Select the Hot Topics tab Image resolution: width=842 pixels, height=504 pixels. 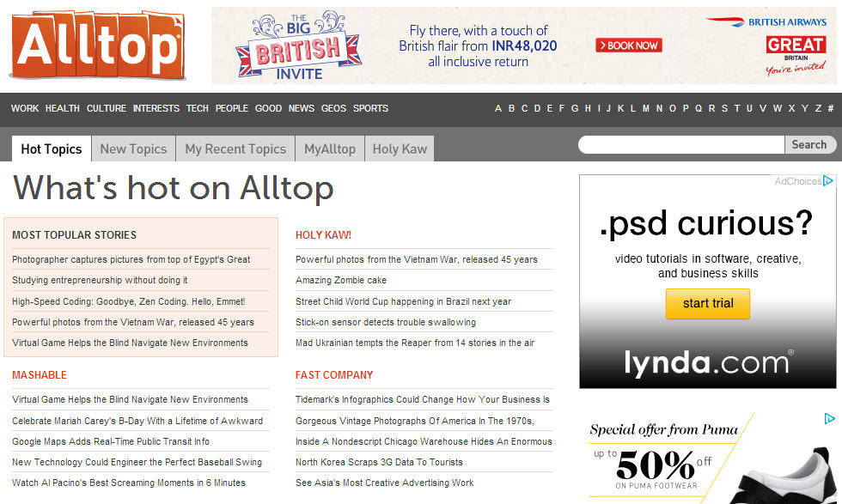(52, 149)
